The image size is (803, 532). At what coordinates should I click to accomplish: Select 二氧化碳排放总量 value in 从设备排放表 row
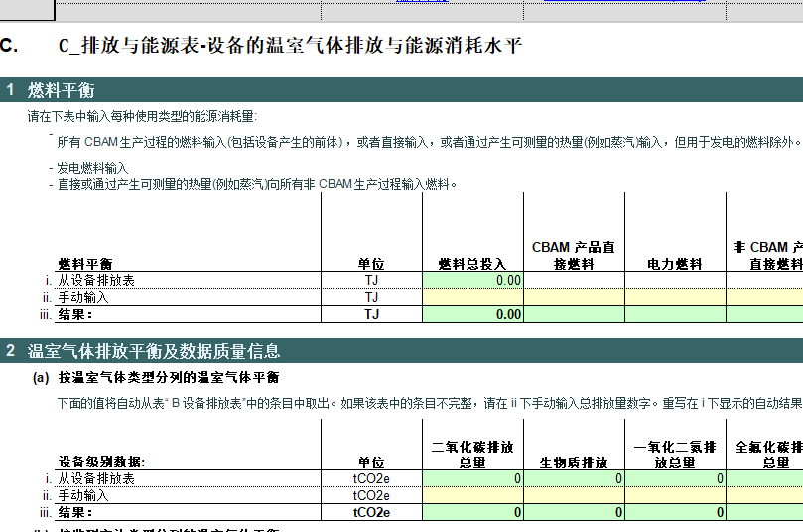pos(472,478)
